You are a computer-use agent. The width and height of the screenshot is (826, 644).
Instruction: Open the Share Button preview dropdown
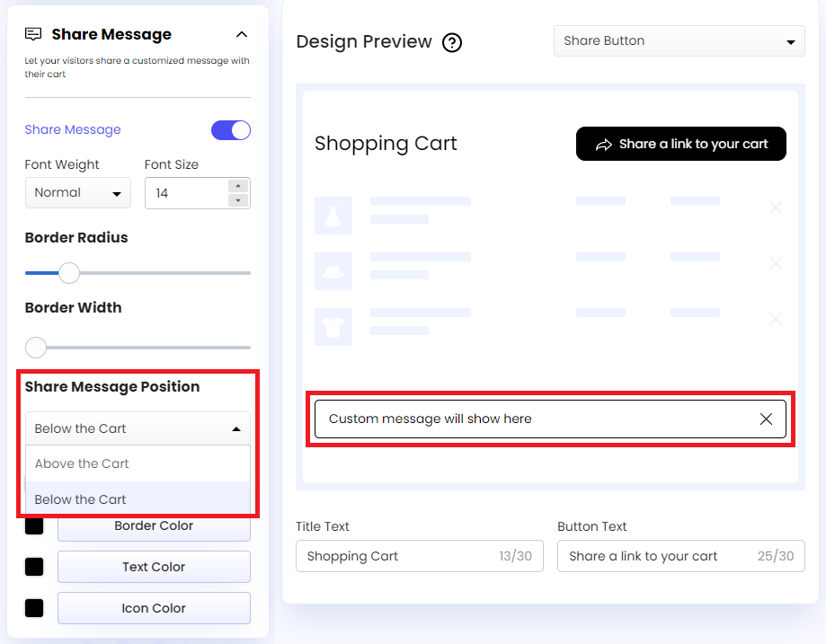coord(679,40)
